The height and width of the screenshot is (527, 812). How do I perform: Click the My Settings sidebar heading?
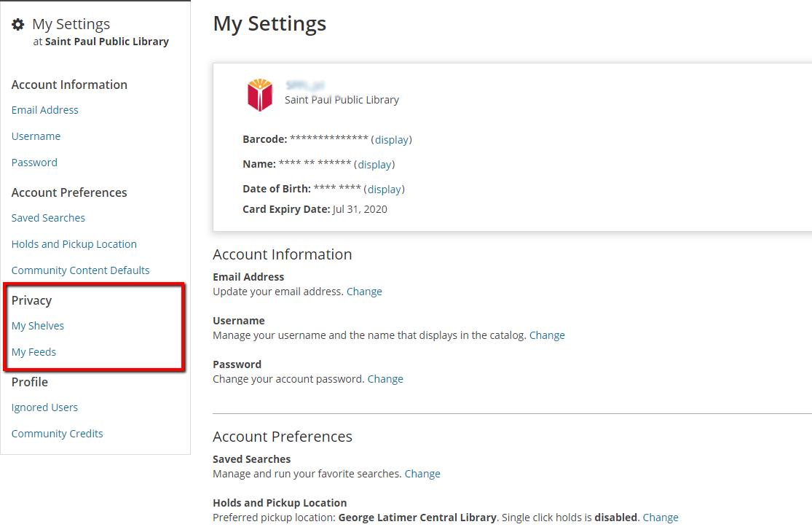[x=71, y=23]
